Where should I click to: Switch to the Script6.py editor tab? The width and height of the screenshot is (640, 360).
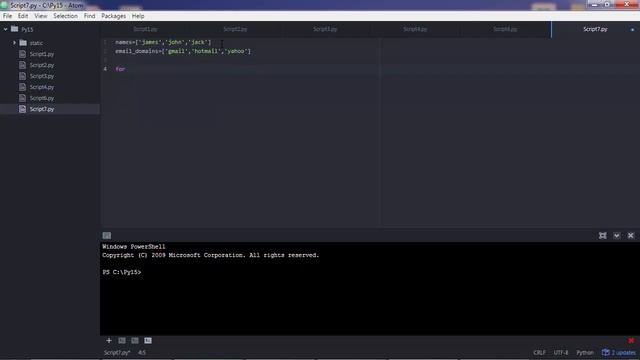[505, 29]
